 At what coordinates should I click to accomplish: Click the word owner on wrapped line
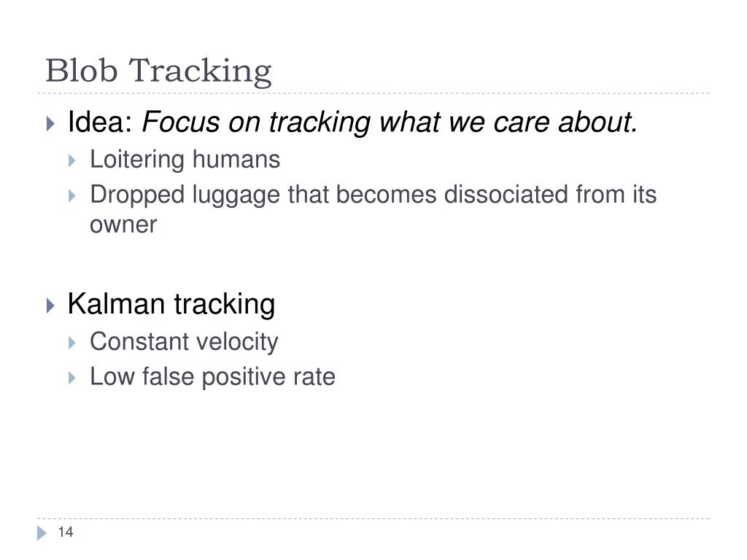pyautogui.click(x=123, y=225)
